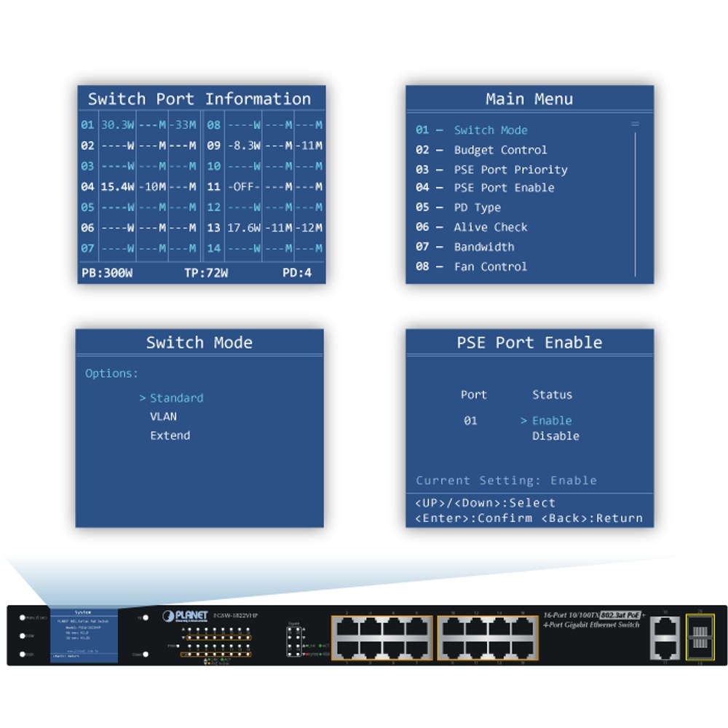Click the -10M cell in port 04 row

tap(152, 186)
